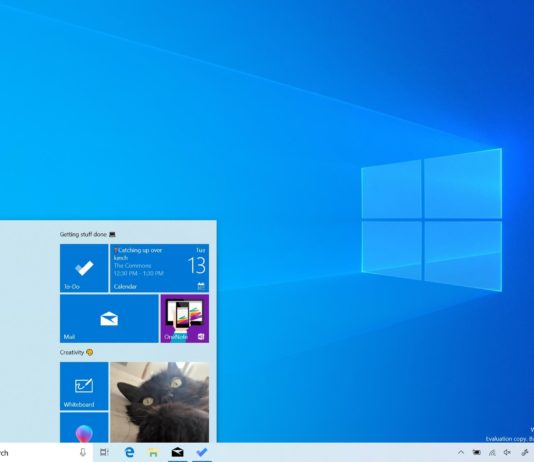This screenshot has height=462, width=534.
Task: Open the Calendar tile showing 13
Action: point(159,268)
